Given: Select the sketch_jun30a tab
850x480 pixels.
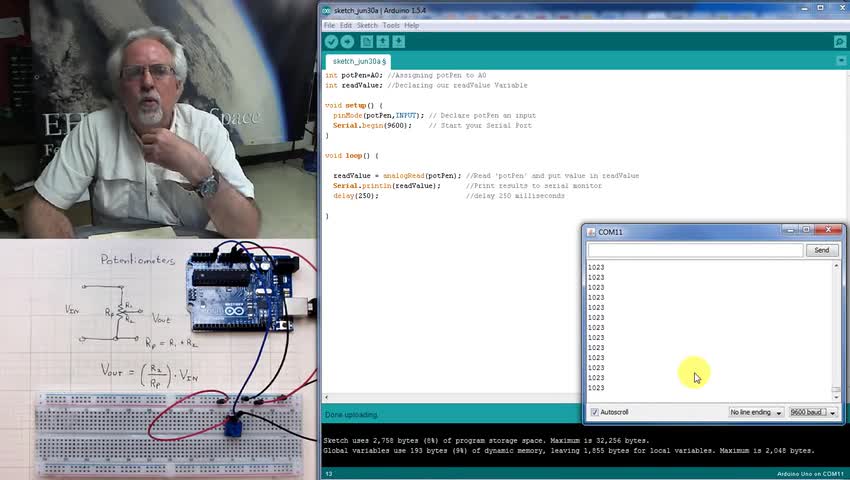Looking at the screenshot, I should [359, 61].
